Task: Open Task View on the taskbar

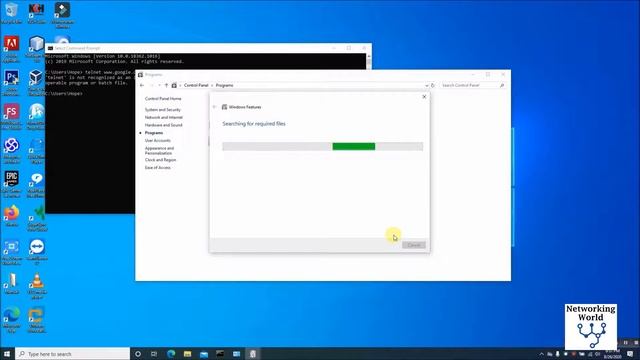Action: pos(154,354)
